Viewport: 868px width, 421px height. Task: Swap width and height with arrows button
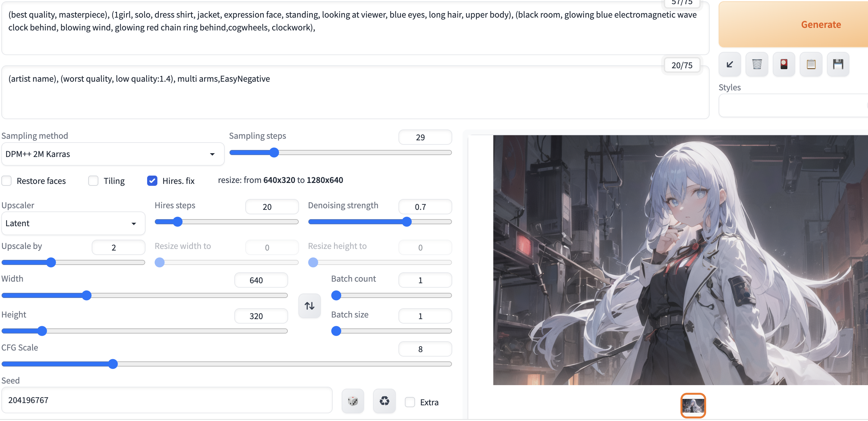coord(309,306)
